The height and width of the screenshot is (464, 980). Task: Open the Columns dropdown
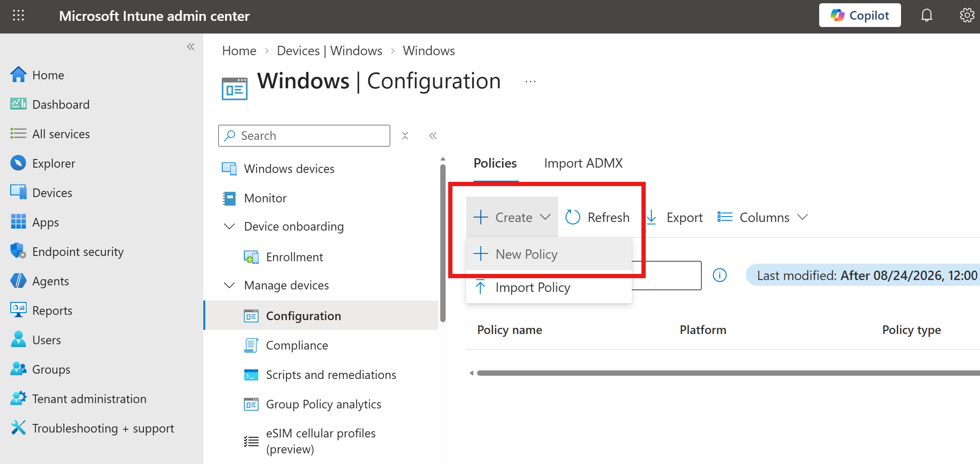point(763,217)
